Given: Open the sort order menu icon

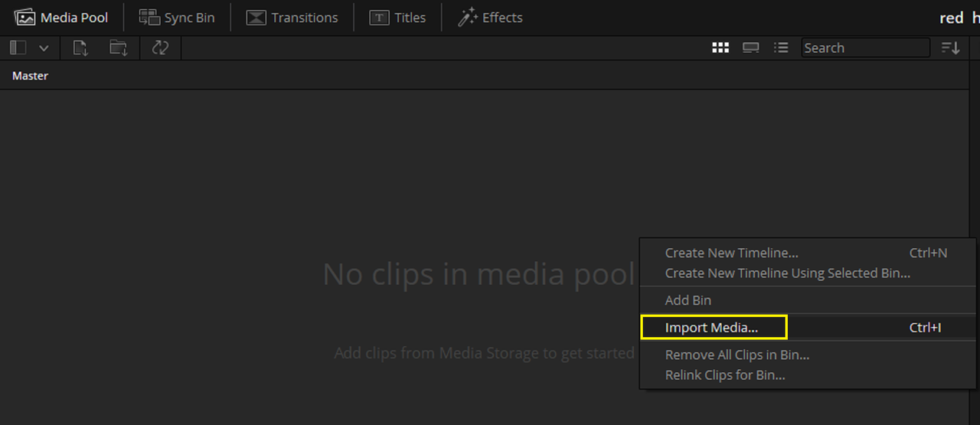Looking at the screenshot, I should coord(950,47).
